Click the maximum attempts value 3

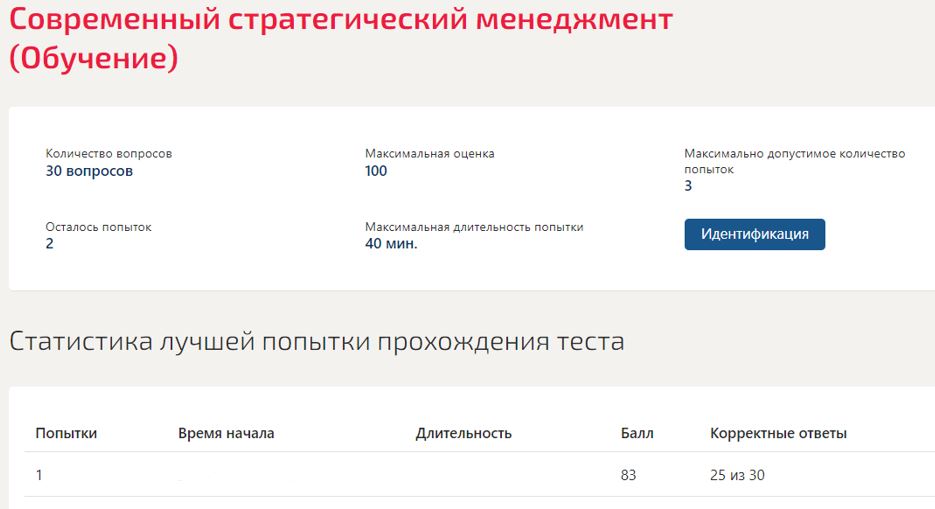[688, 186]
